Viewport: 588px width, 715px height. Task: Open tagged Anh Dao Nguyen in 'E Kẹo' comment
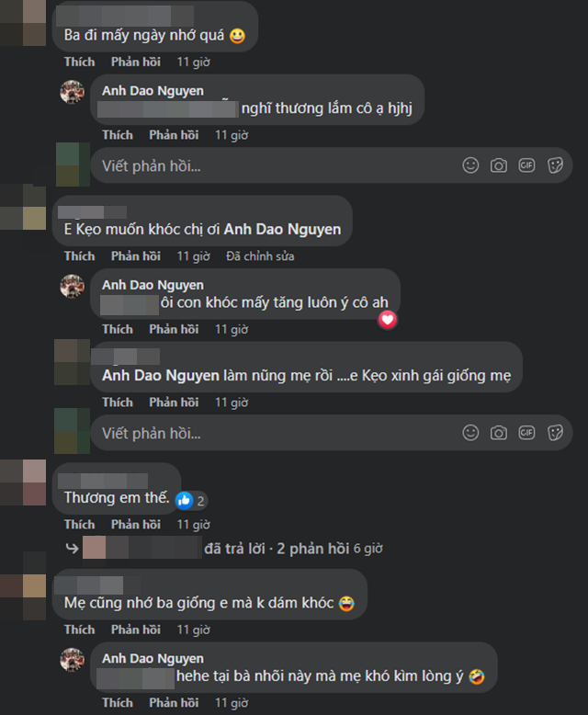pyautogui.click(x=282, y=229)
